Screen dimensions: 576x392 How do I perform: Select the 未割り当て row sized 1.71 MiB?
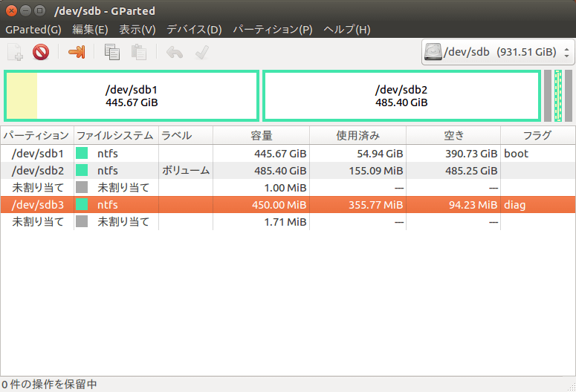(288, 222)
